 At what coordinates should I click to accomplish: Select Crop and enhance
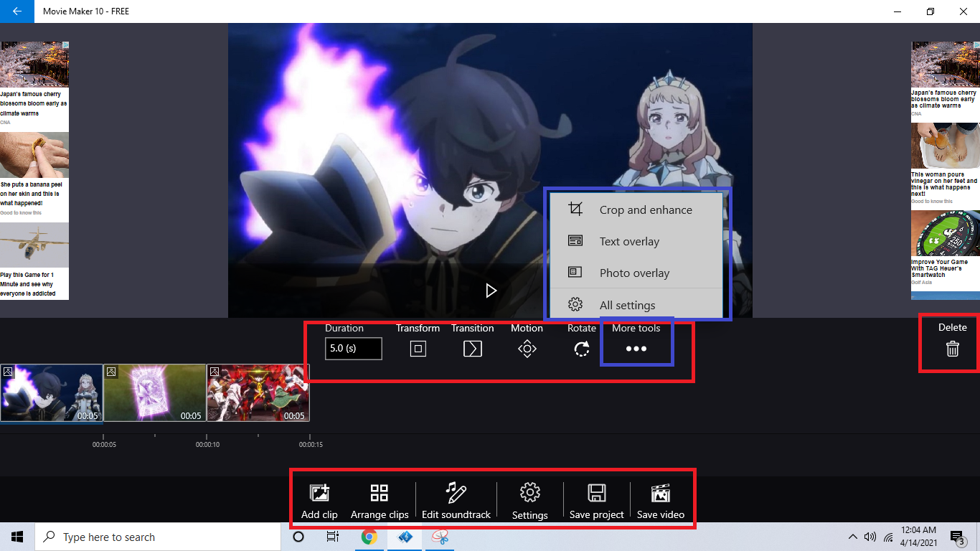click(x=635, y=209)
